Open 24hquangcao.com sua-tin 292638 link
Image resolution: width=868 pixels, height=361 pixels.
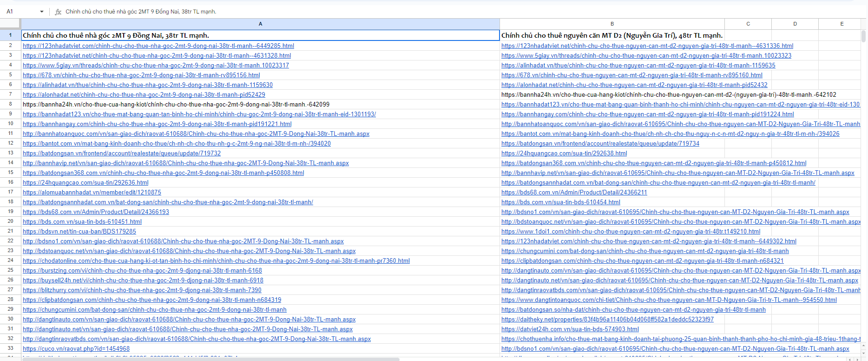tap(564, 153)
